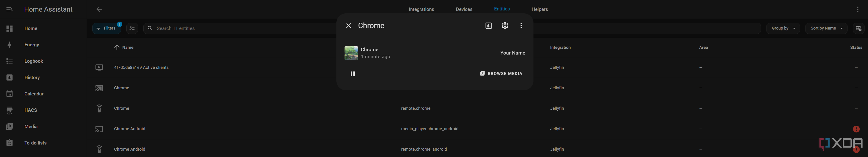Image resolution: width=868 pixels, height=157 pixels.
Task: Expand the Group by dropdown
Action: [783, 28]
